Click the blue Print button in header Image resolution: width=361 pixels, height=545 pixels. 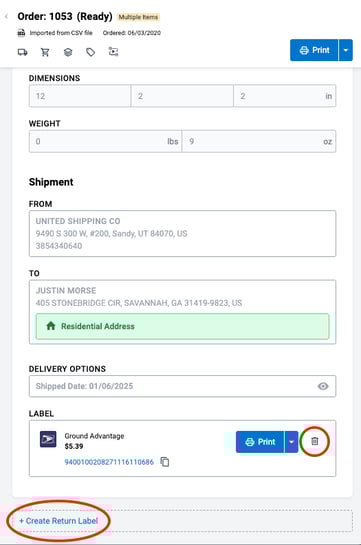(314, 50)
